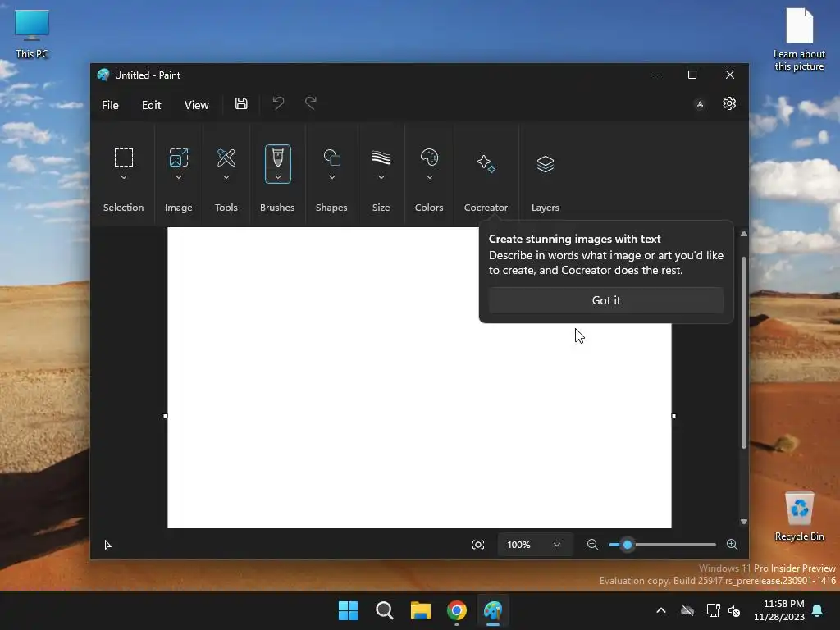This screenshot has height=630, width=840.
Task: Zoom out using the minus magnifier
Action: (592, 545)
